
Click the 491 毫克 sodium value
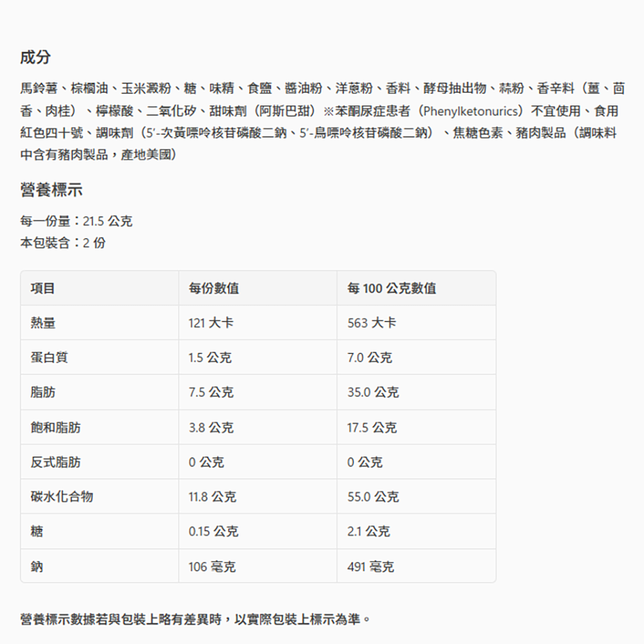pyautogui.click(x=370, y=567)
